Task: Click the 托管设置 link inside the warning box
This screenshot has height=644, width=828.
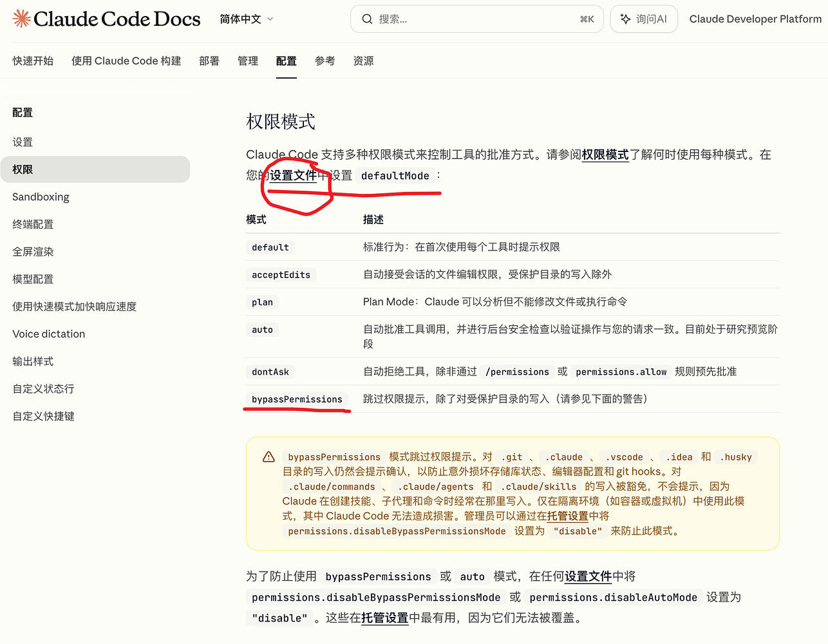Action: click(568, 516)
